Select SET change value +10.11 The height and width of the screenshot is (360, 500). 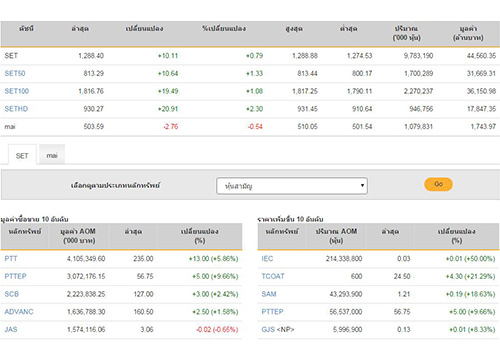pyautogui.click(x=168, y=56)
